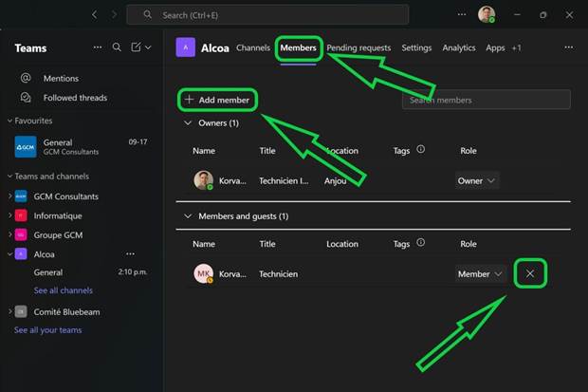
Task: Click the Informatique team icon
Action: [21, 215]
